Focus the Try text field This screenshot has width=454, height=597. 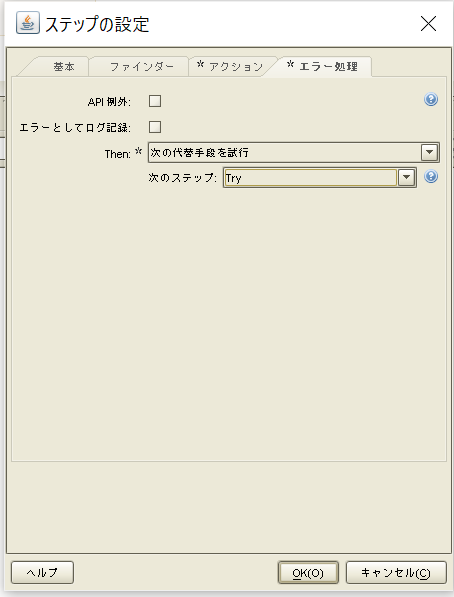[x=310, y=178]
